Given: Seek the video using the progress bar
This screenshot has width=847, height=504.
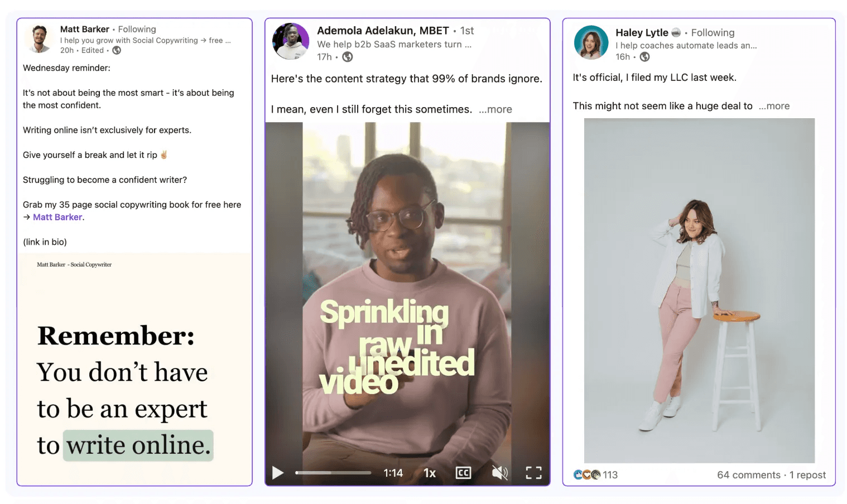Looking at the screenshot, I should point(333,473).
